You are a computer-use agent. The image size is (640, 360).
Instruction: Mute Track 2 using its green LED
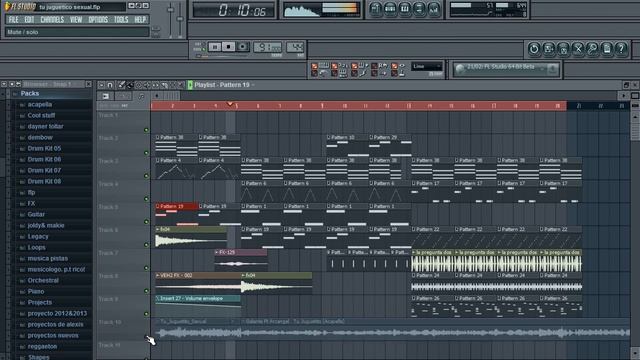pyautogui.click(x=146, y=153)
